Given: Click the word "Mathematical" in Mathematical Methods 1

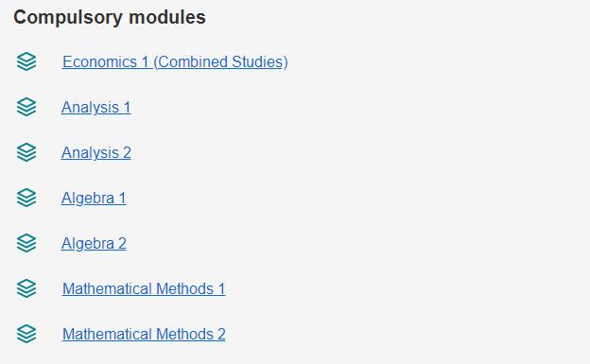Looking at the screenshot, I should 107,288.
